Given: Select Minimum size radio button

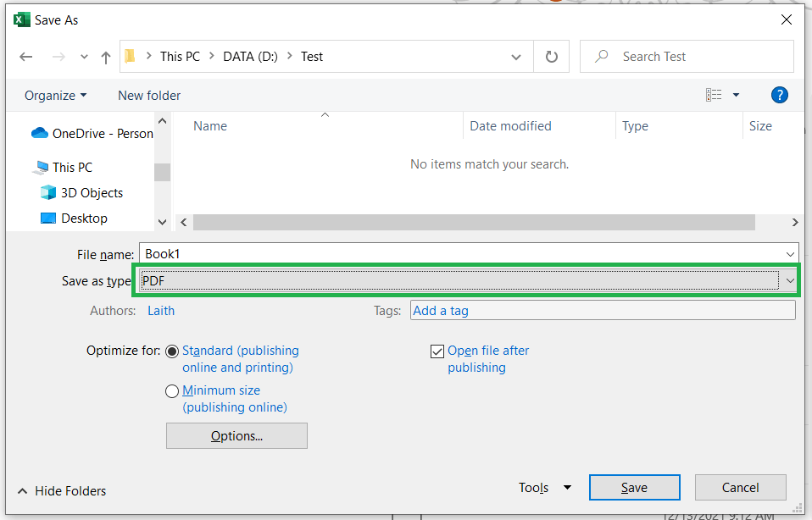Looking at the screenshot, I should click(172, 391).
